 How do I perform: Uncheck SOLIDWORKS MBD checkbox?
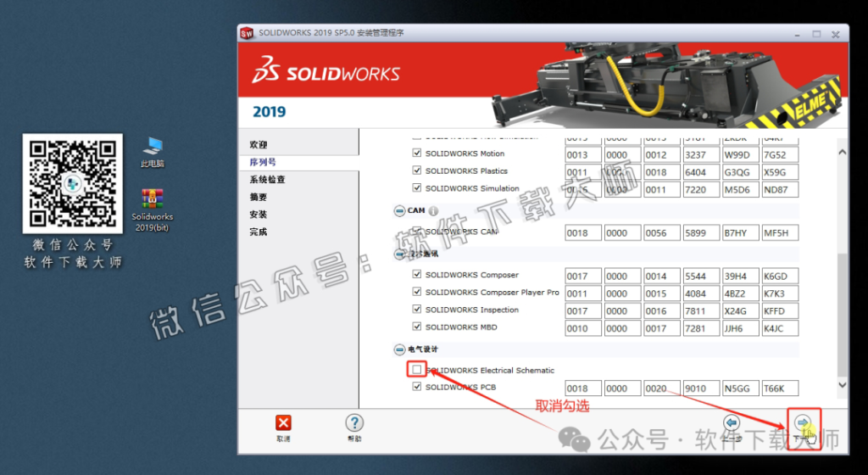tap(417, 327)
